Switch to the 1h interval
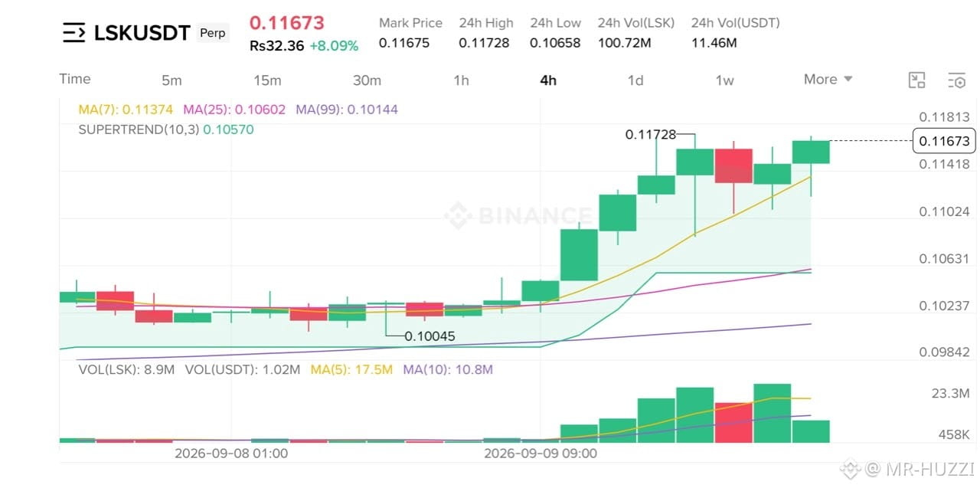Image resolution: width=980 pixels, height=488 pixels. click(461, 80)
